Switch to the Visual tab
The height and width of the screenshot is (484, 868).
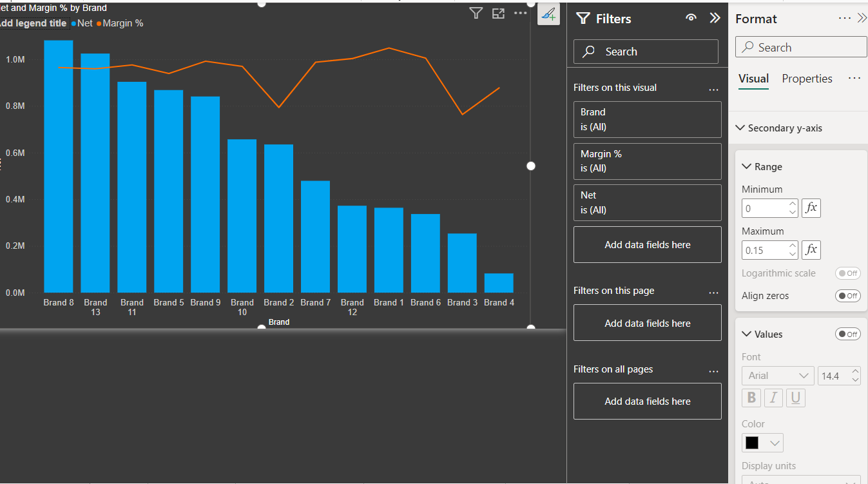(753, 79)
